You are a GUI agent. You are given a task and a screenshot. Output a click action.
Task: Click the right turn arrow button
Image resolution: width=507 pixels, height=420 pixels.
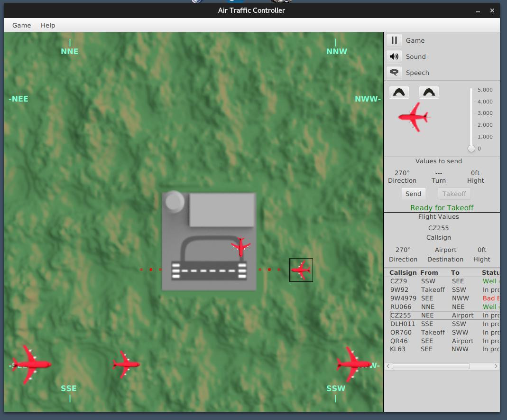pyautogui.click(x=429, y=92)
